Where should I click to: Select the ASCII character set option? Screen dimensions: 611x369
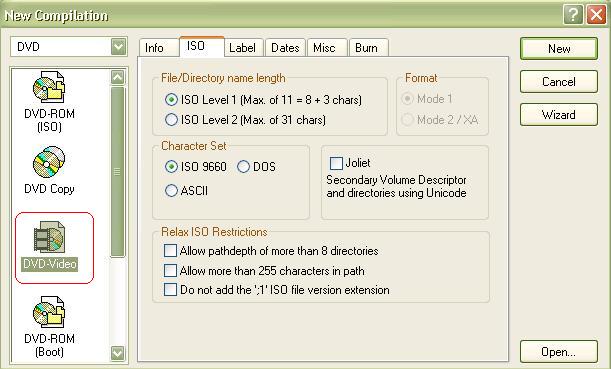171,191
